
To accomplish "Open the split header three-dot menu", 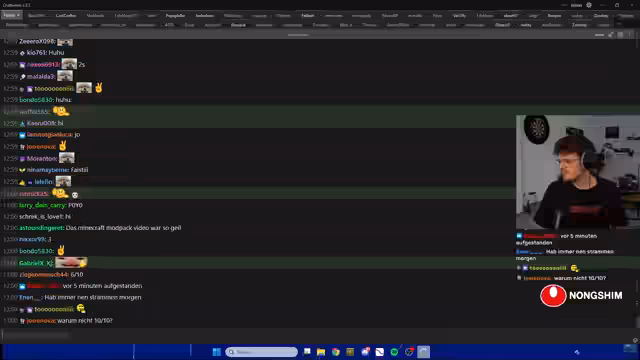I will pyautogui.click(x=630, y=35).
